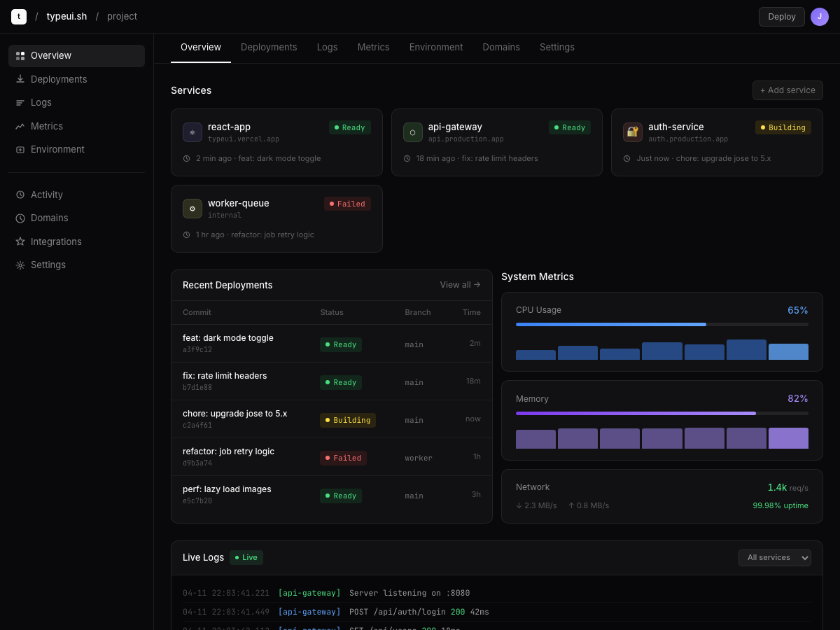Click typeui.sh in the breadcrumb
The height and width of the screenshot is (630, 840).
67,17
